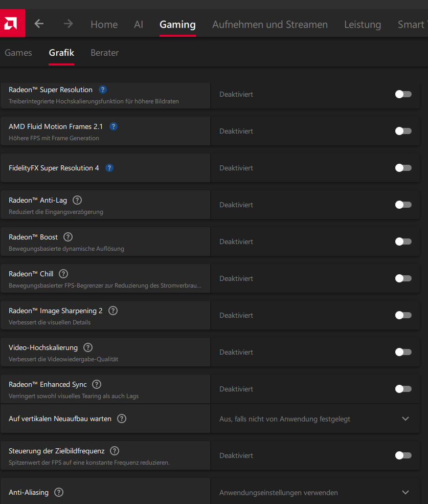Click 'Höhere FPS mit Frame Generation' text
Viewport: 428px width, 504px height.
54,138
